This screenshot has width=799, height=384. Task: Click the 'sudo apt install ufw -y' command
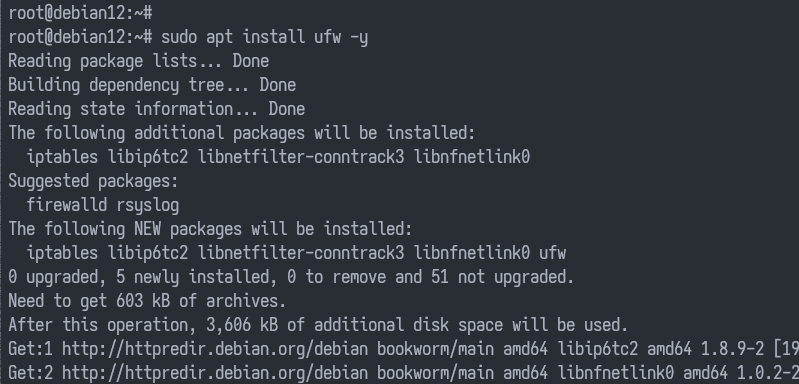pyautogui.click(x=264, y=37)
